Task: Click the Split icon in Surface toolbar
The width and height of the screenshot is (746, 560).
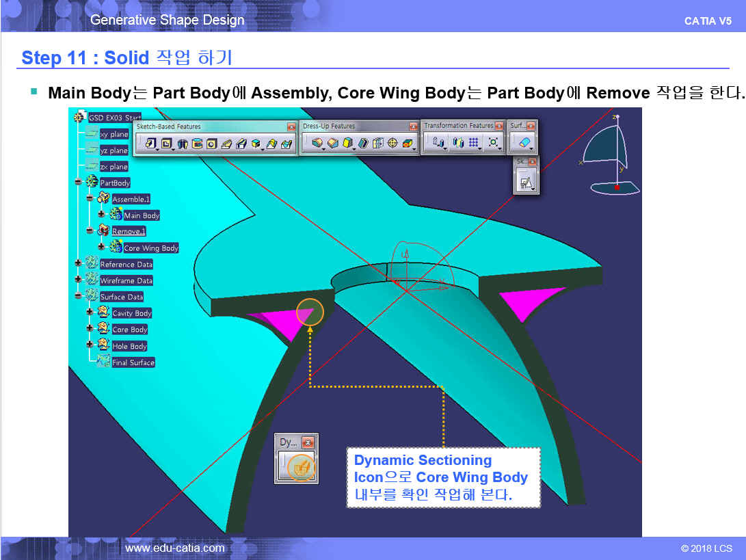Action: [523, 144]
